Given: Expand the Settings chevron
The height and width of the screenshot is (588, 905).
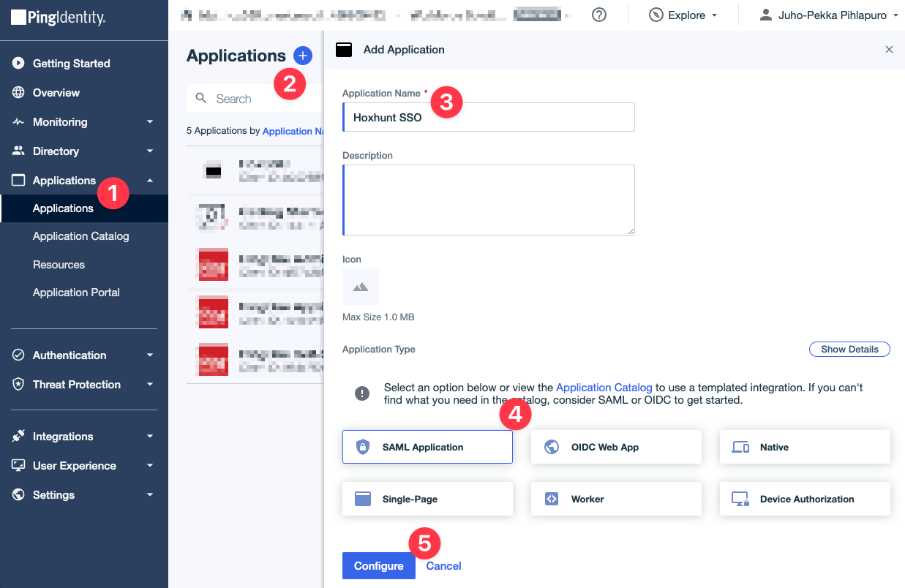Looking at the screenshot, I should 150,495.
